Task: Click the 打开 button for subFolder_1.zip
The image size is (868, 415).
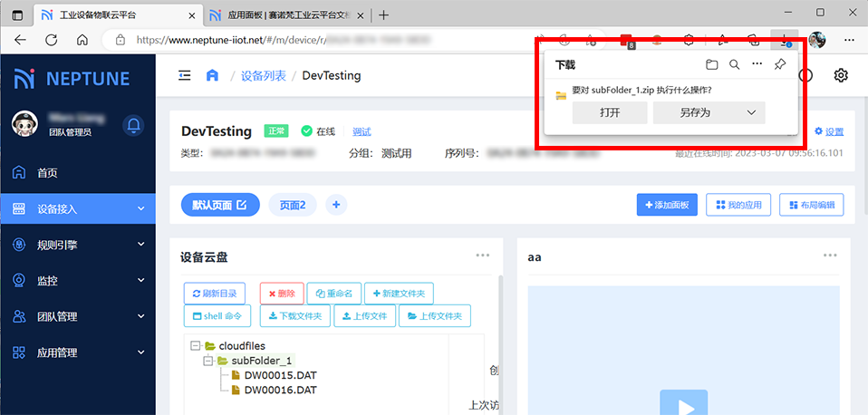Action: (610, 112)
